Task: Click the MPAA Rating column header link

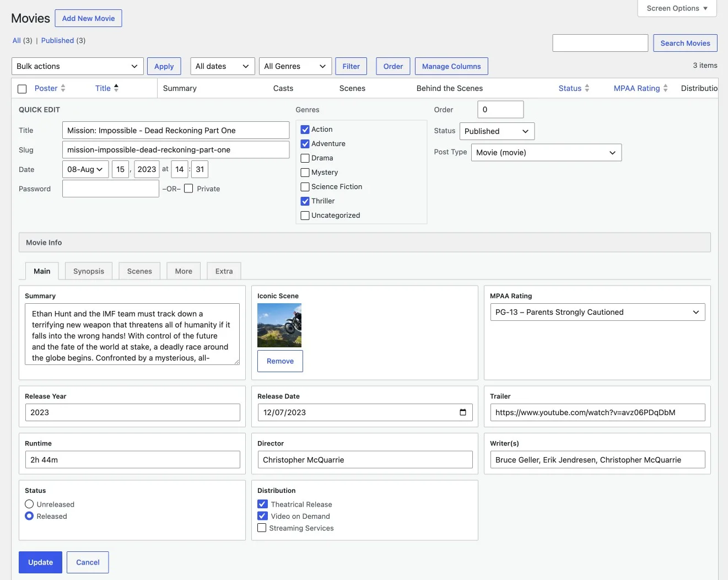Action: tap(637, 88)
